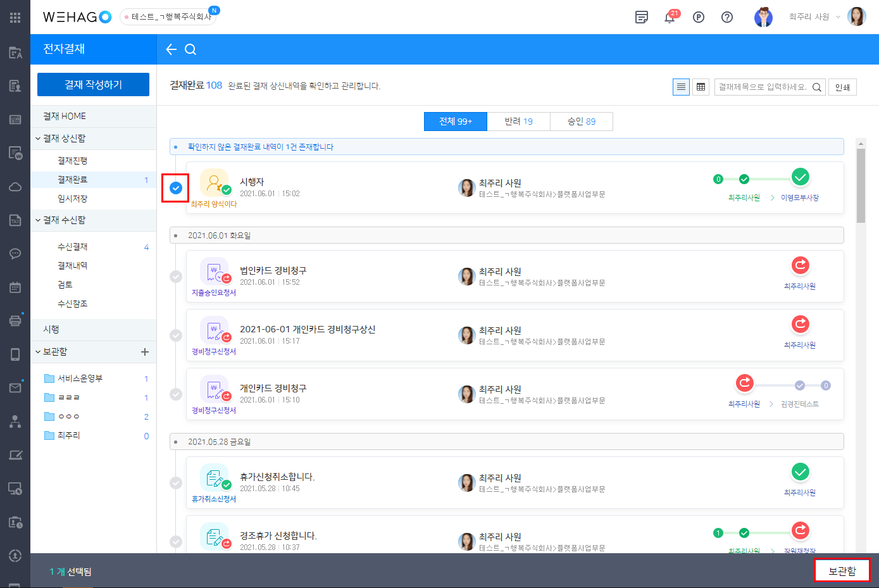Open the mail icon in left sidebar

pos(15,387)
